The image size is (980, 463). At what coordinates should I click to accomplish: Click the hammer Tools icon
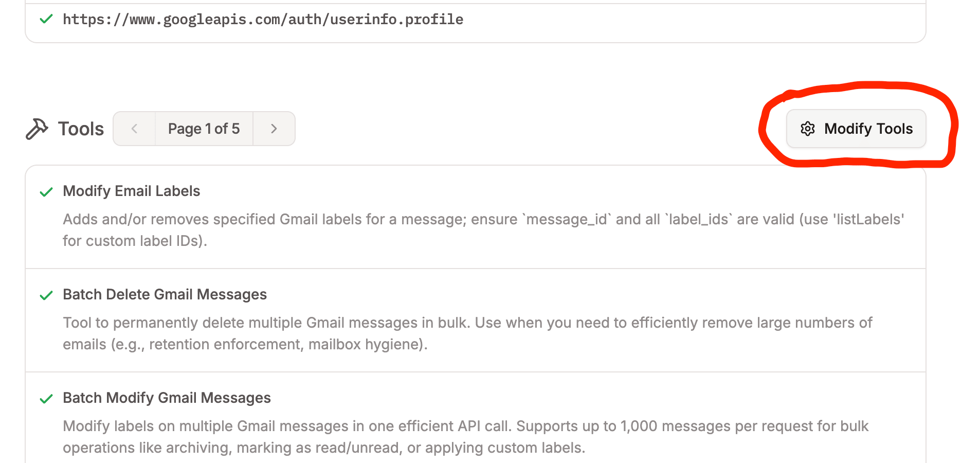(x=37, y=129)
